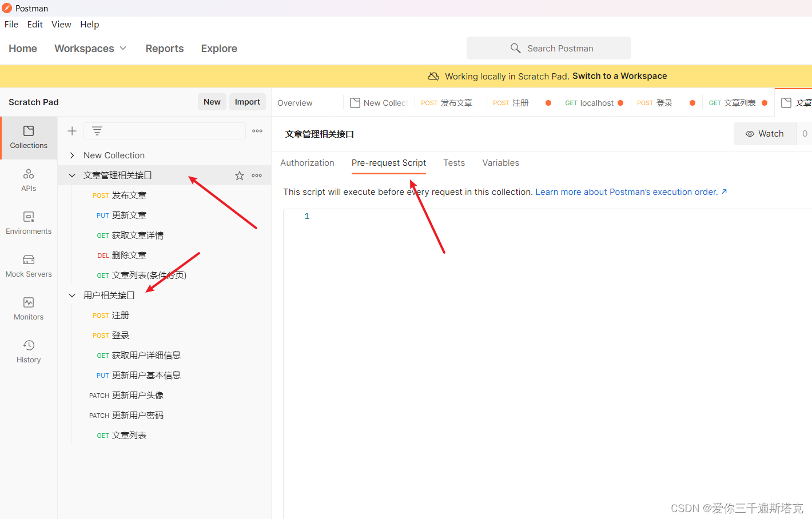
Task: Close unsaved dot on POST 注册 tab
Action: pyautogui.click(x=548, y=103)
